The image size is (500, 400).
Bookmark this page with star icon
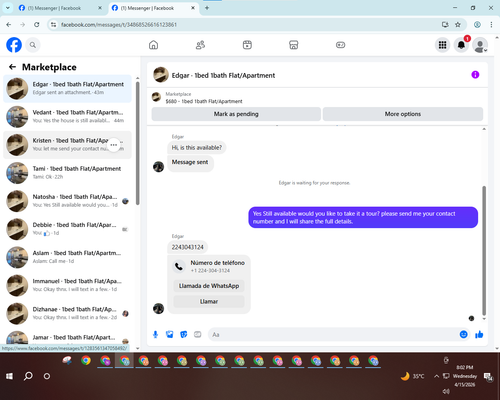[458, 24]
